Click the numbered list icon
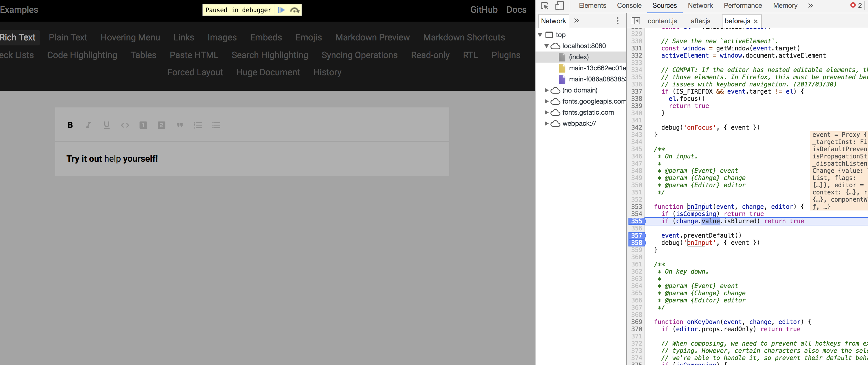The width and height of the screenshot is (868, 365). tap(198, 125)
